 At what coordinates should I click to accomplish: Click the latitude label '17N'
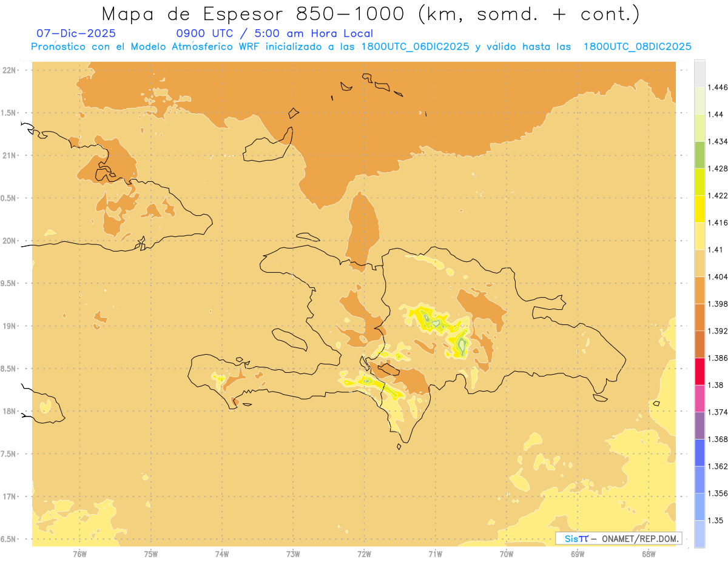click(x=9, y=497)
